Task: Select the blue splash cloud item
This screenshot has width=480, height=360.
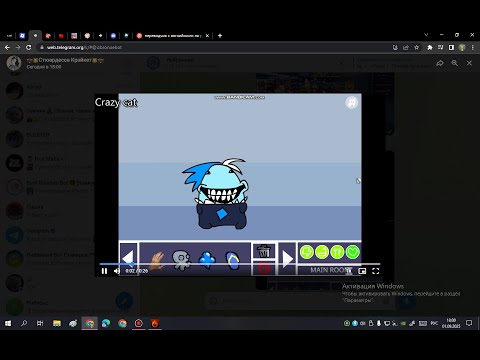Action: tap(207, 260)
